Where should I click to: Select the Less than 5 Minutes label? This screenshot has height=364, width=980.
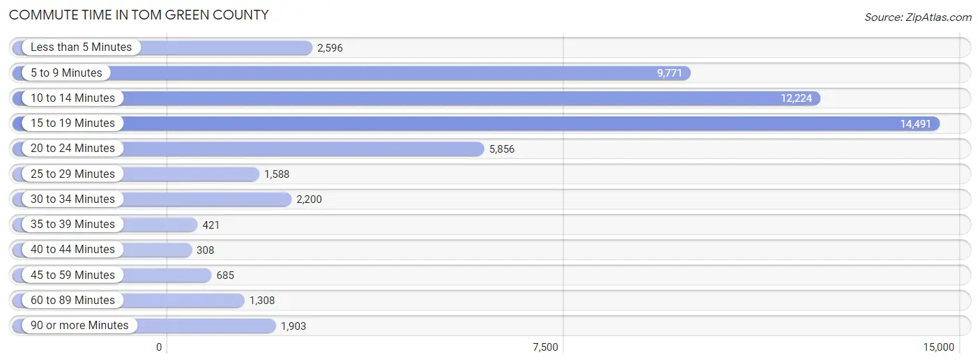(x=81, y=47)
